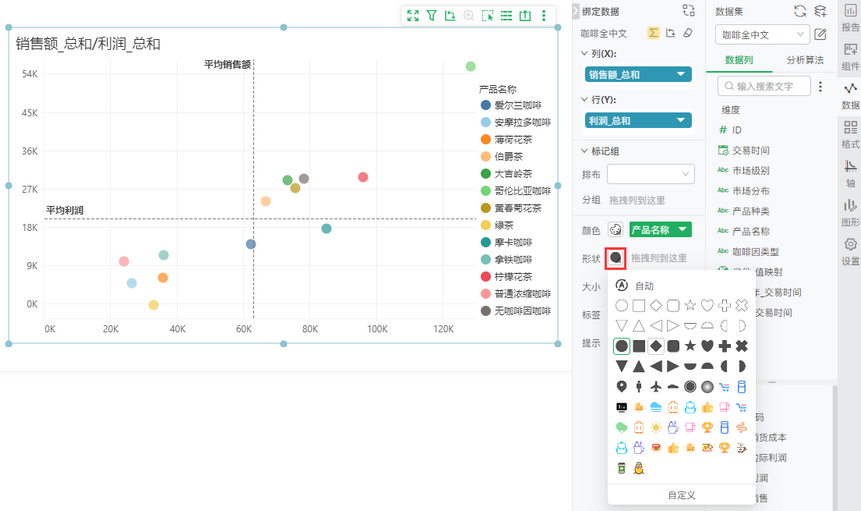Refresh the dataset with the 数据集 refresh icon
Viewport: 861px width, 511px height.
point(800,10)
